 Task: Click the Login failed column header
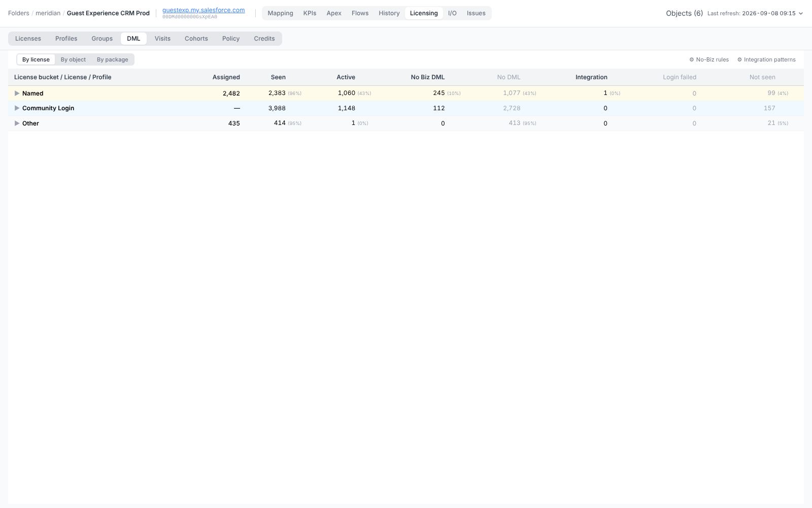tap(680, 77)
